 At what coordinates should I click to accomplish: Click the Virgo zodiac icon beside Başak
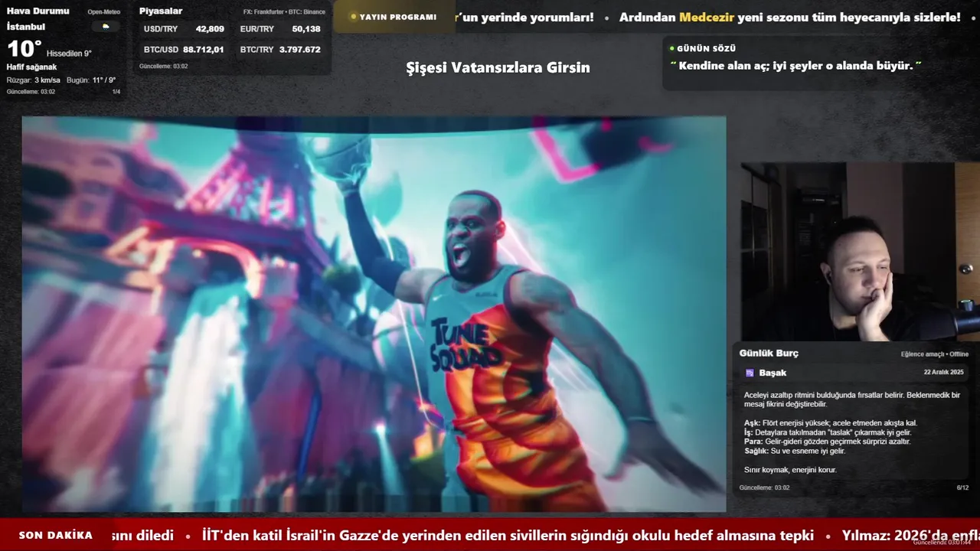[x=750, y=373]
